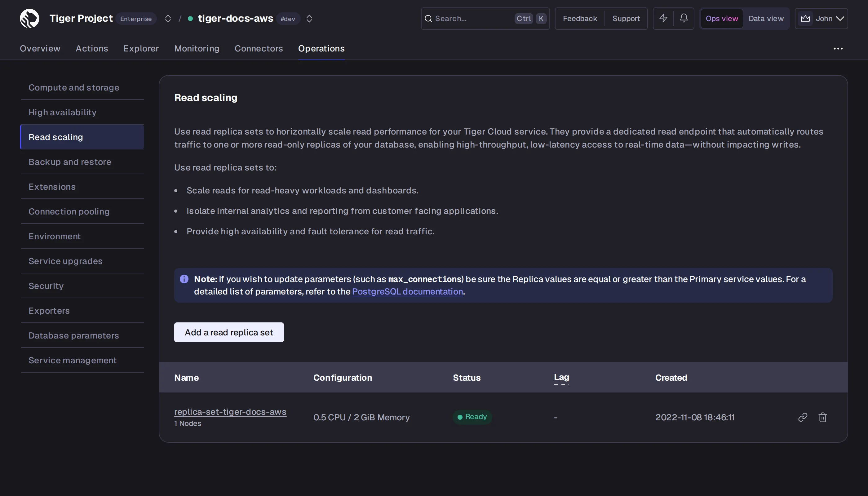Click the lightning bolt icon
This screenshot has width=868, height=496.
[x=663, y=18]
